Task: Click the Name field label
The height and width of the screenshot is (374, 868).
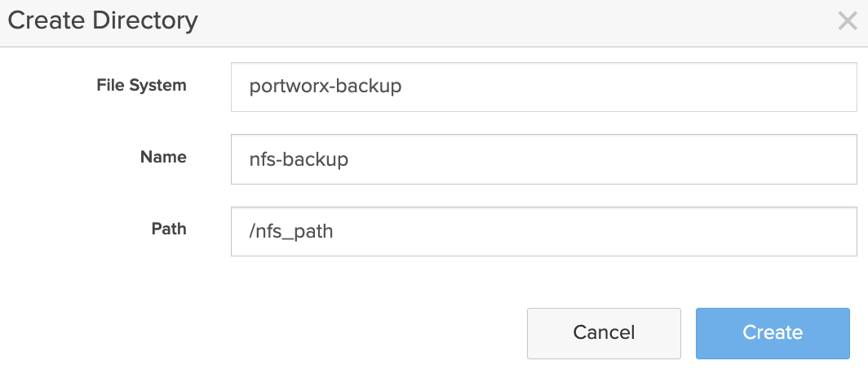Action: 163,157
